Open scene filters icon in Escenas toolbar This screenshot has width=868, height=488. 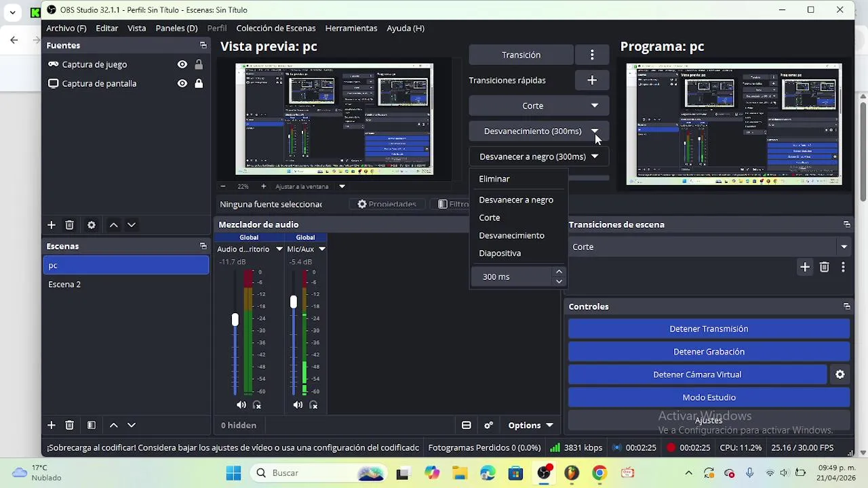pos(92,425)
